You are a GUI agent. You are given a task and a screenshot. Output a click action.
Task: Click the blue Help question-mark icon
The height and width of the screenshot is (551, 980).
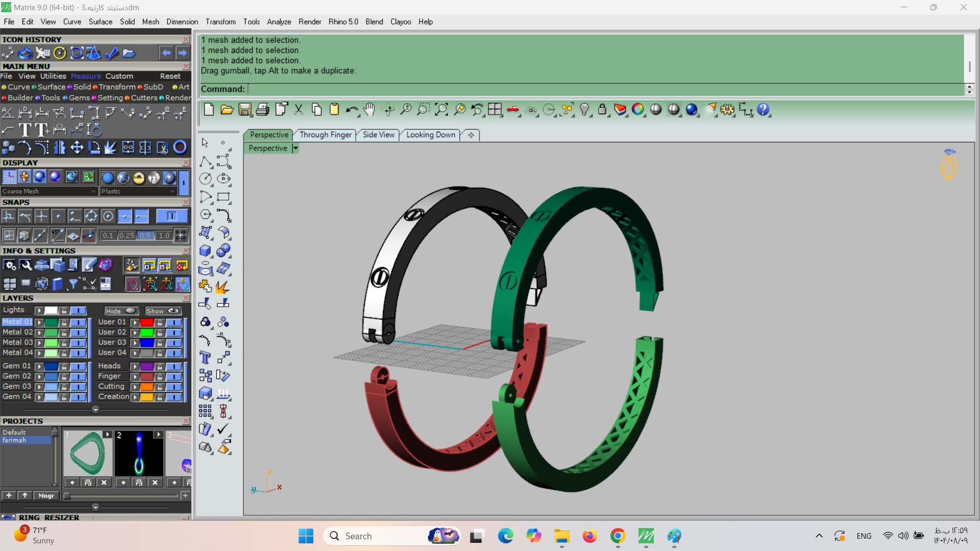[x=763, y=109]
